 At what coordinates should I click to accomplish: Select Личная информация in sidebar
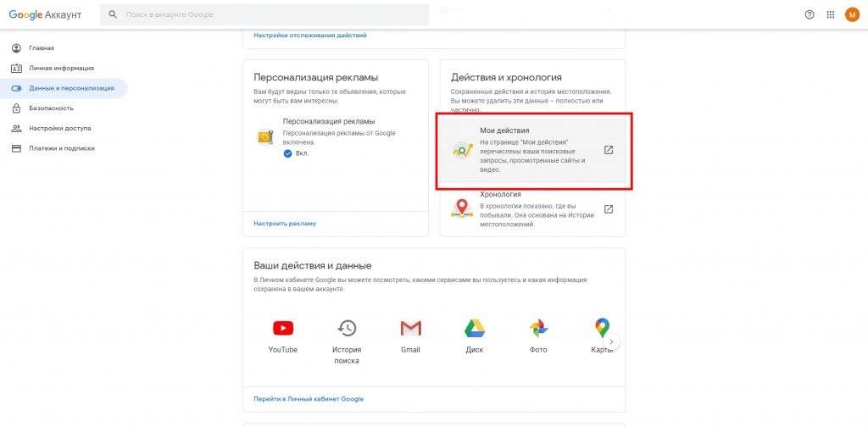click(x=61, y=68)
